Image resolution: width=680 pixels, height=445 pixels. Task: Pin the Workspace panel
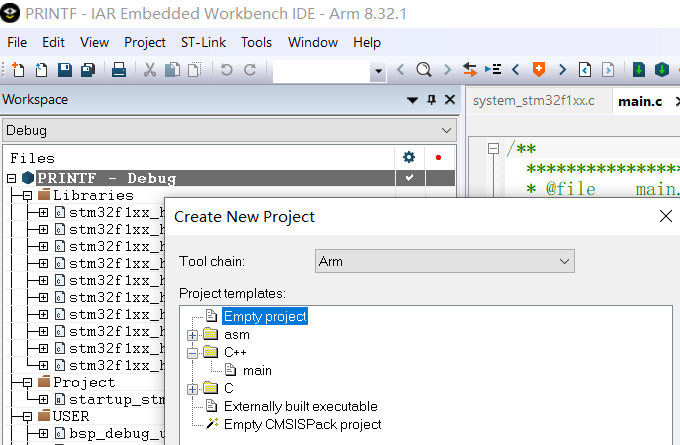point(432,100)
